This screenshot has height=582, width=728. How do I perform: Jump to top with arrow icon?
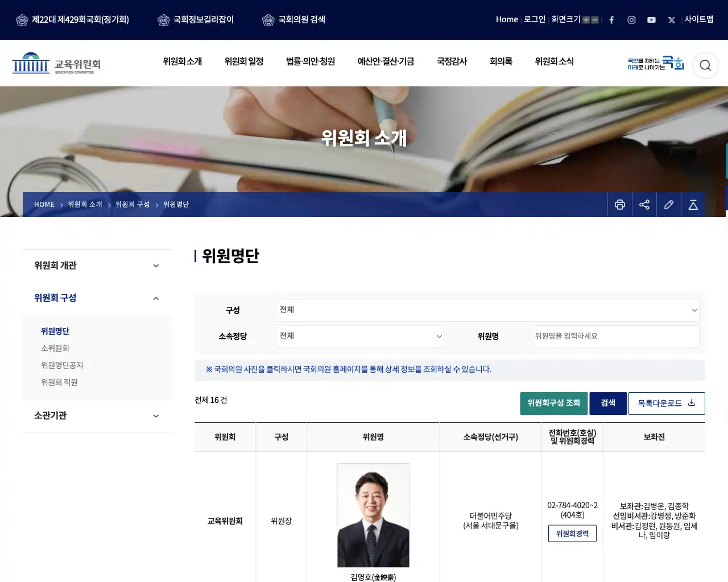(x=693, y=205)
